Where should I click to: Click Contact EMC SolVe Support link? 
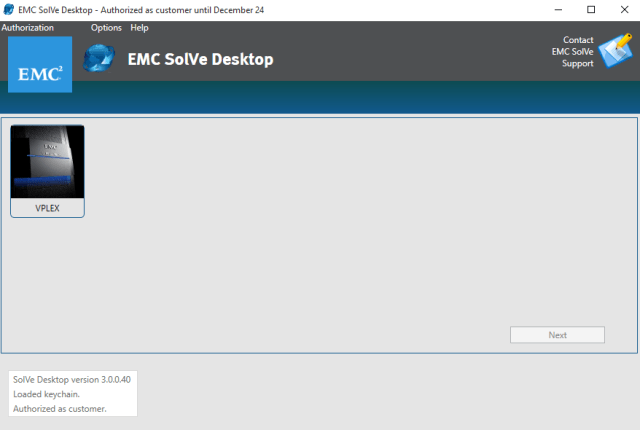[x=573, y=52]
